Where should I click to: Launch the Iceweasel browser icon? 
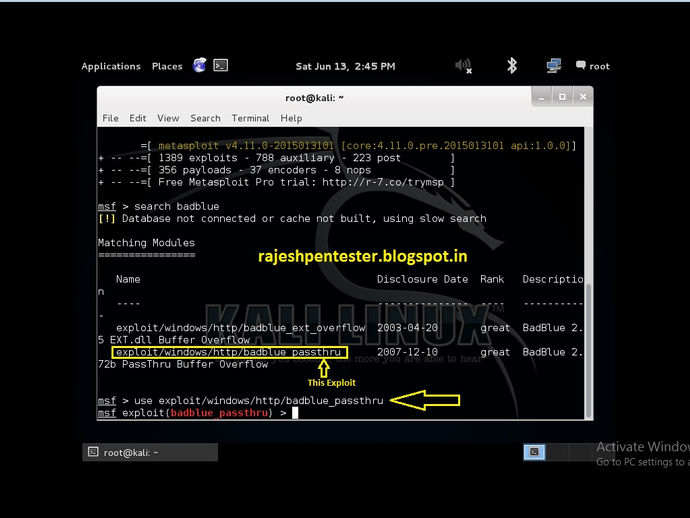point(199,65)
